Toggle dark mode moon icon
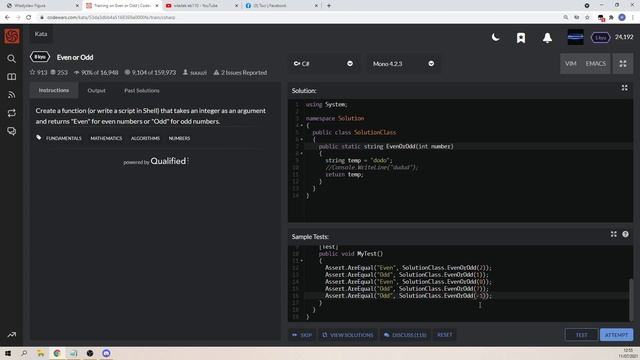Screen dimensions: 640x360 pos(495,38)
